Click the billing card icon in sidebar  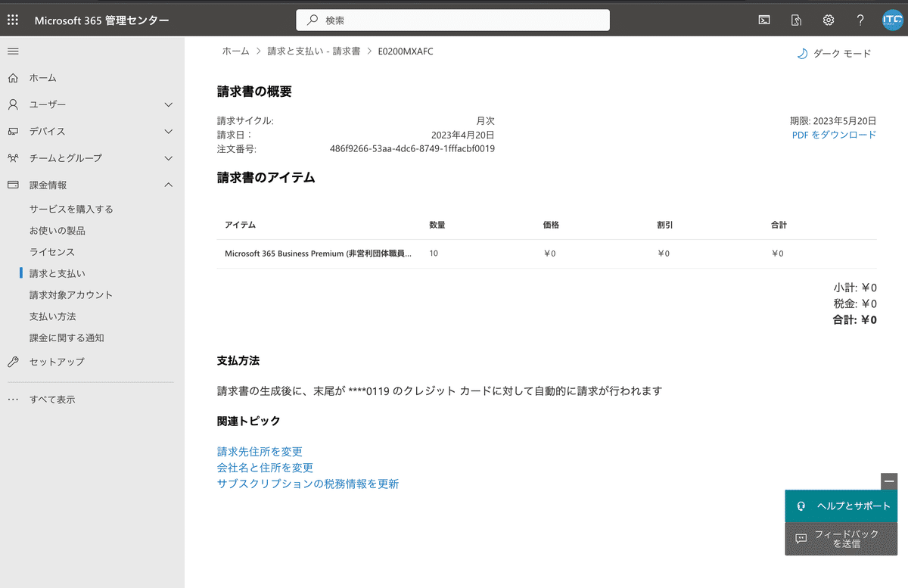pos(13,185)
